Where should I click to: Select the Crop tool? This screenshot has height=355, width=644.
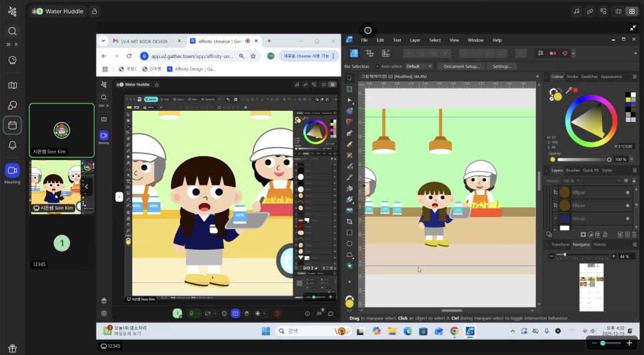coord(349,222)
